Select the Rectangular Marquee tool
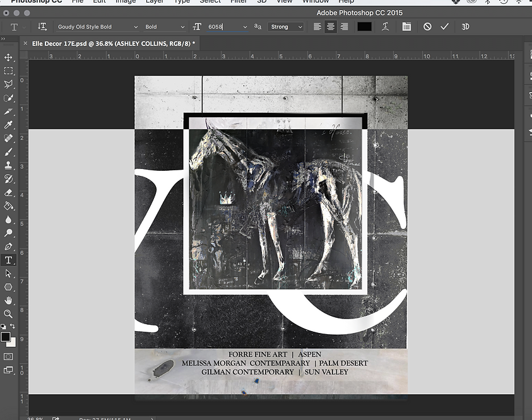 pos(9,71)
